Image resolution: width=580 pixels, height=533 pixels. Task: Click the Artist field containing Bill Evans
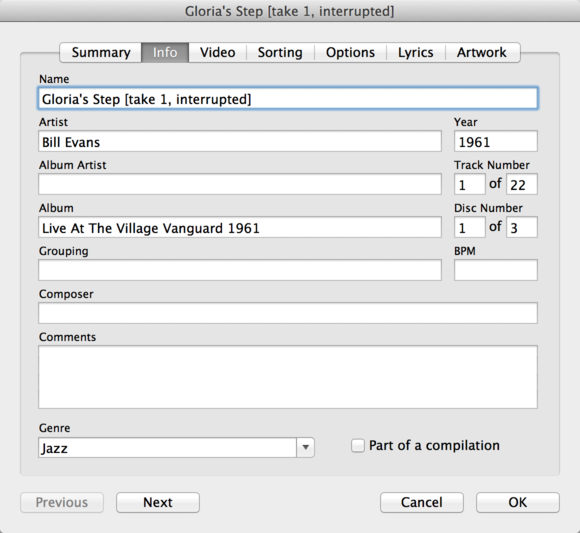[x=240, y=141]
